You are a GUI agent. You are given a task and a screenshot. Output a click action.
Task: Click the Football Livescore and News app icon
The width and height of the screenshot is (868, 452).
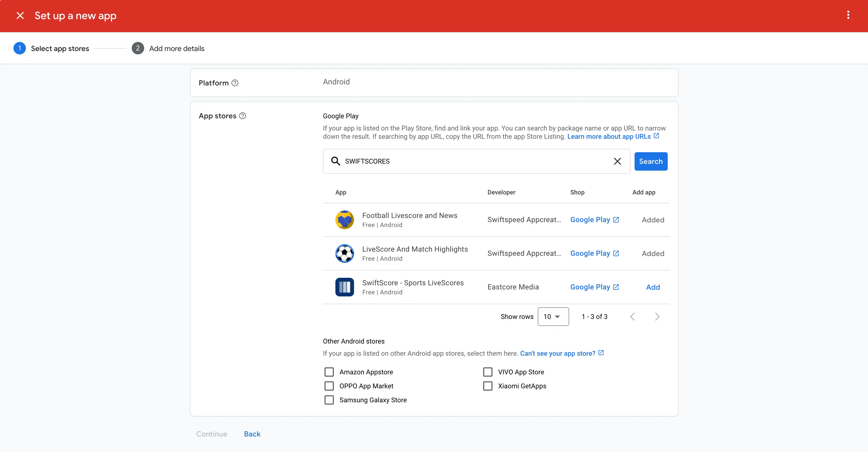point(344,220)
